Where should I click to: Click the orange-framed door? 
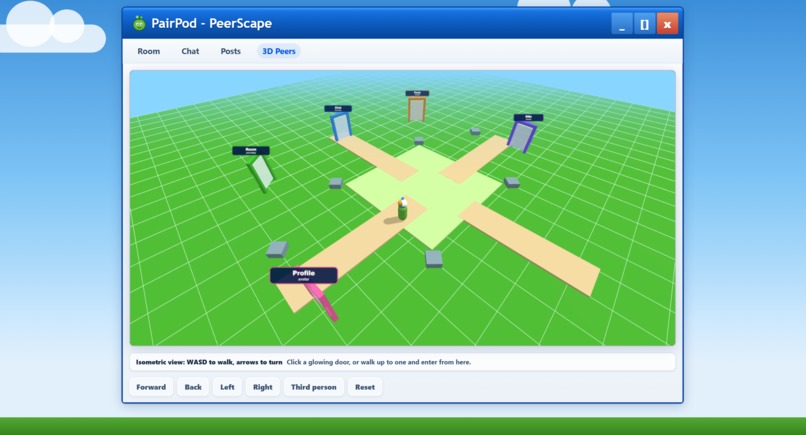click(417, 109)
